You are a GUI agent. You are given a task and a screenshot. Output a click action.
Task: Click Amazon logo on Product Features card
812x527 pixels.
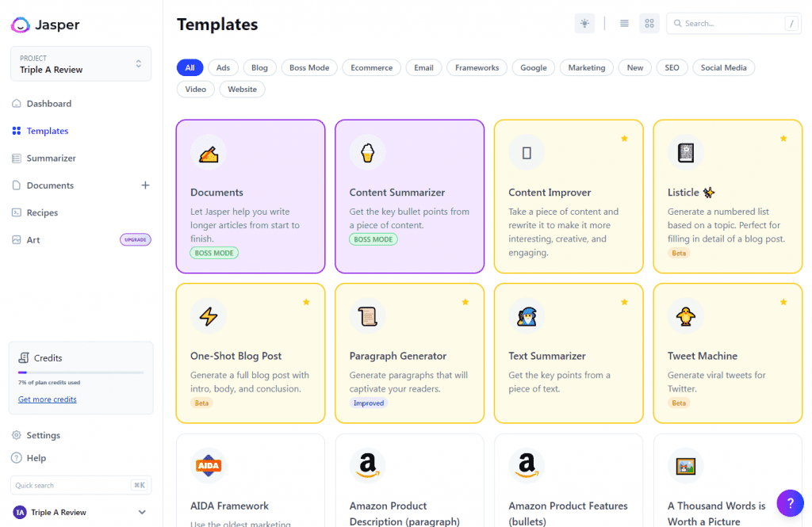click(x=527, y=465)
